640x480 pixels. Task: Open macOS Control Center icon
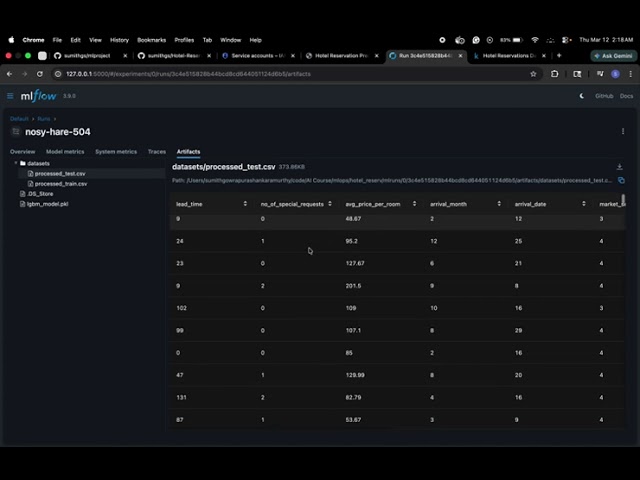coord(566,40)
